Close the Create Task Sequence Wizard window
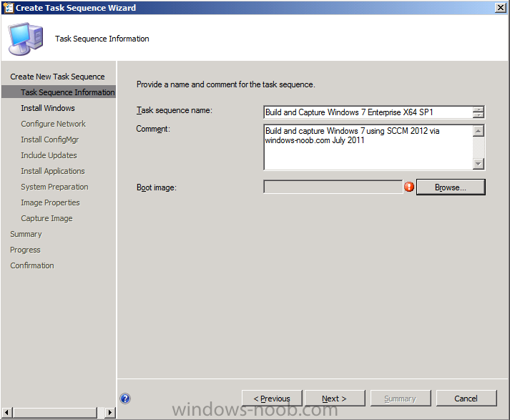The width and height of the screenshot is (510, 420). (500, 7)
